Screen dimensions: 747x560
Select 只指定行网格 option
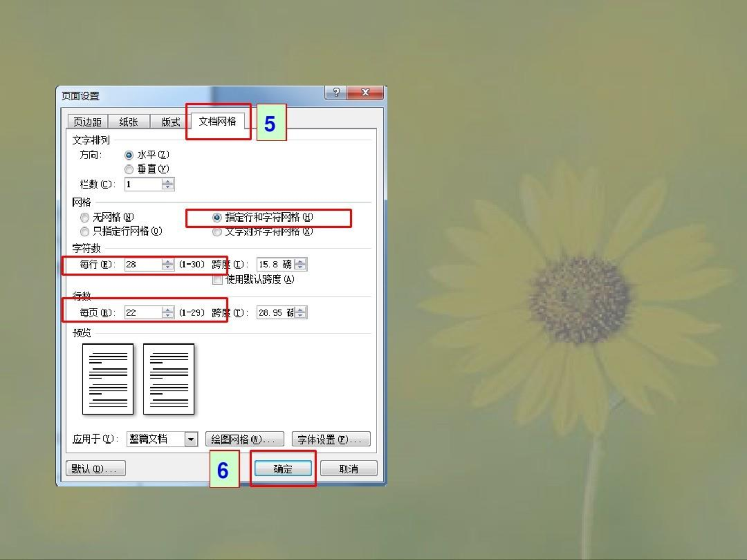click(85, 232)
